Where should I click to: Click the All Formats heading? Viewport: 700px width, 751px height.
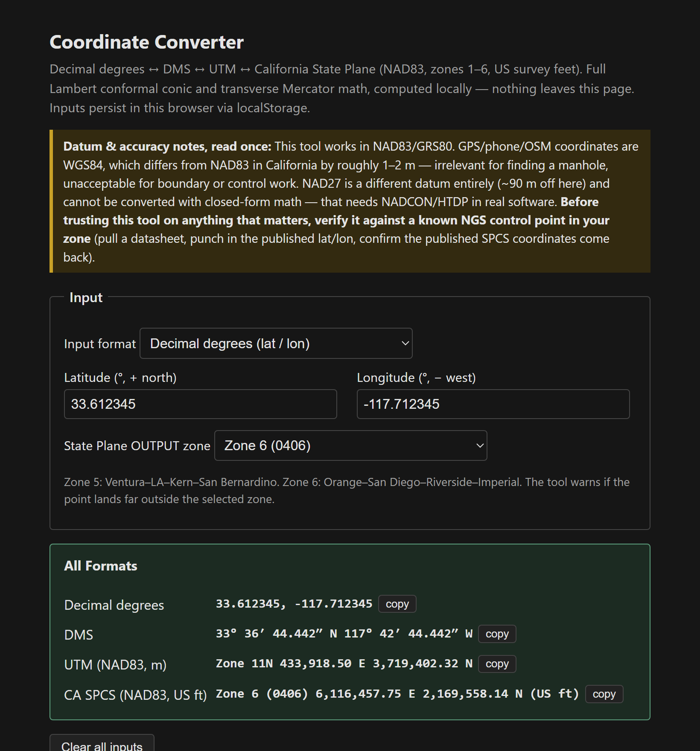[x=101, y=566]
